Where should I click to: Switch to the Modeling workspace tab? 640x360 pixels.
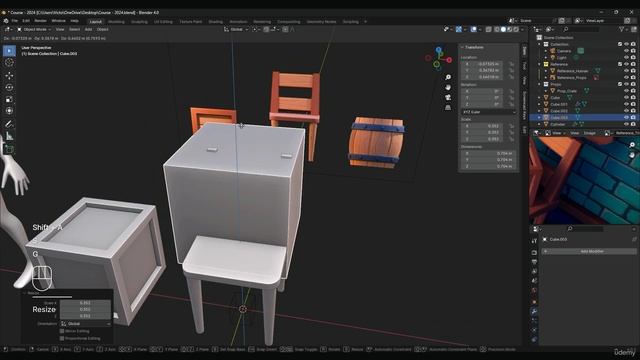116,22
